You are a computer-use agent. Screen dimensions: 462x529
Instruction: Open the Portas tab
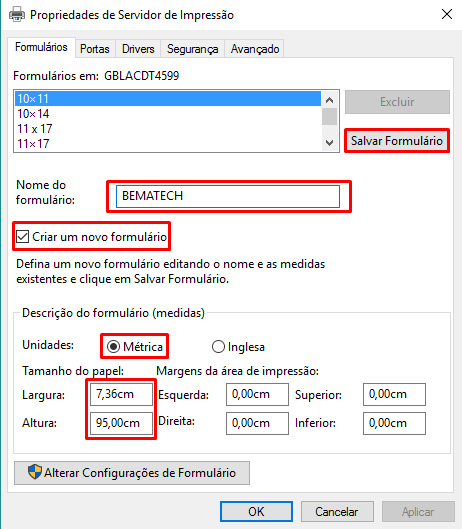tap(95, 49)
